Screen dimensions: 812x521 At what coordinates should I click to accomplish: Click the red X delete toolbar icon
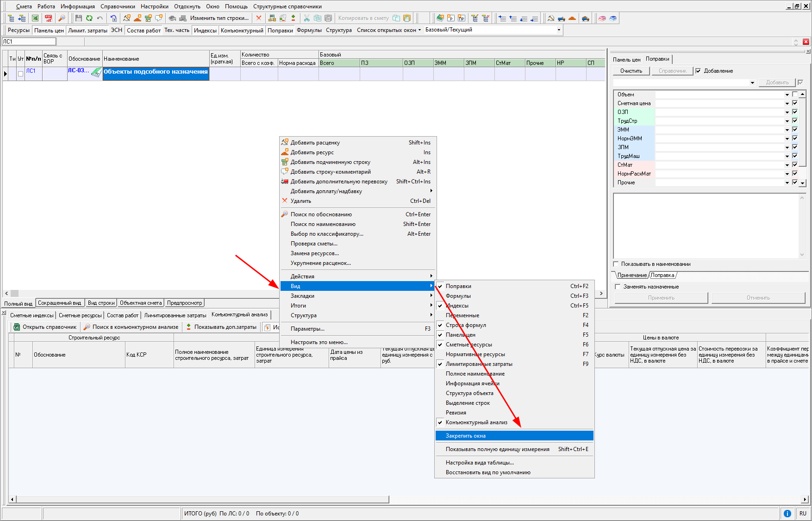[259, 18]
